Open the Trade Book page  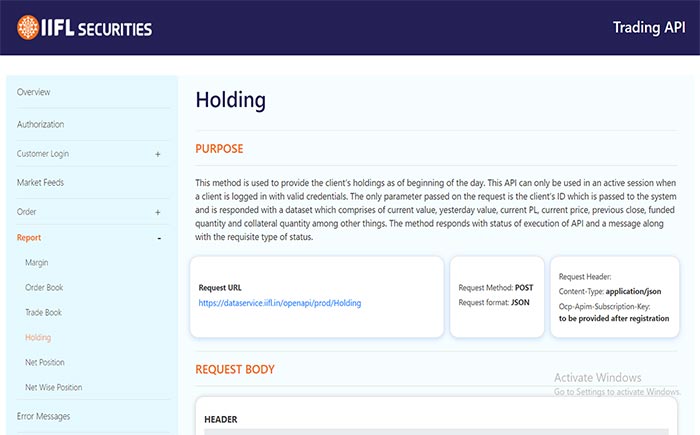point(45,313)
